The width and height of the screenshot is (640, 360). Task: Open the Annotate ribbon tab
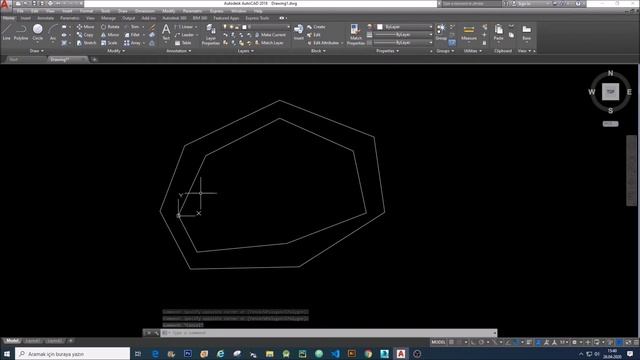(x=45, y=18)
